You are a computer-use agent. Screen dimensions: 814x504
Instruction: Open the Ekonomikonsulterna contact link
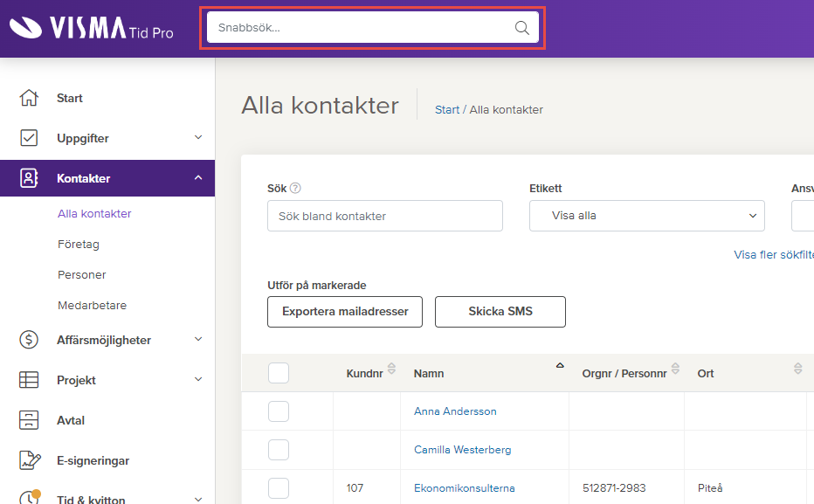(464, 488)
